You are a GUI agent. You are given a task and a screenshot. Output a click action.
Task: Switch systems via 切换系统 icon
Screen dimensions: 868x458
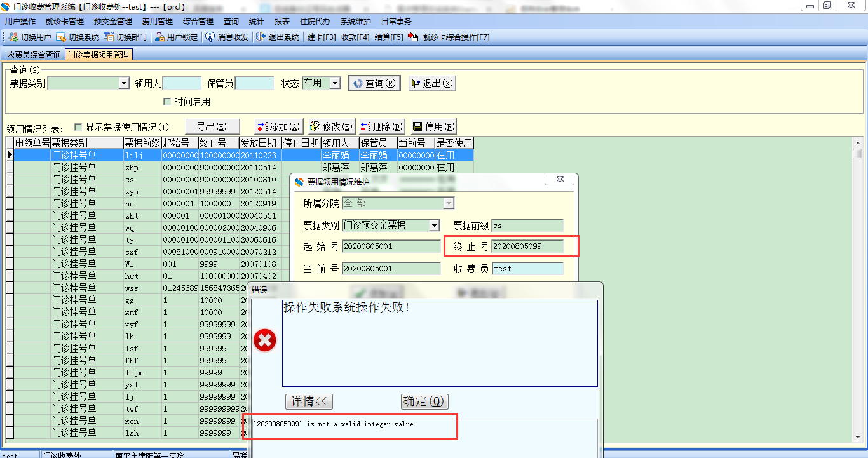61,37
